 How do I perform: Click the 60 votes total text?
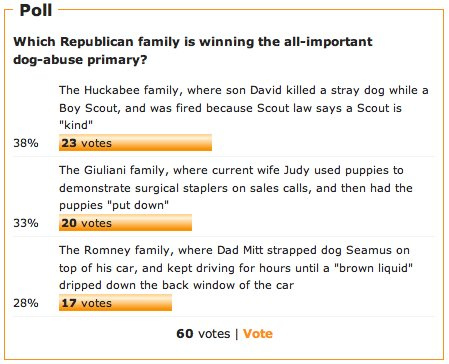203,334
